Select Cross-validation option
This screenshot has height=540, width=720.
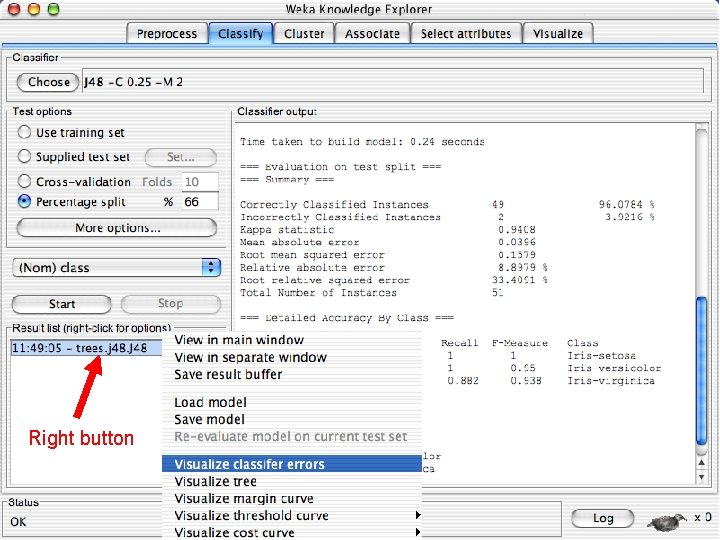click(x=24, y=181)
